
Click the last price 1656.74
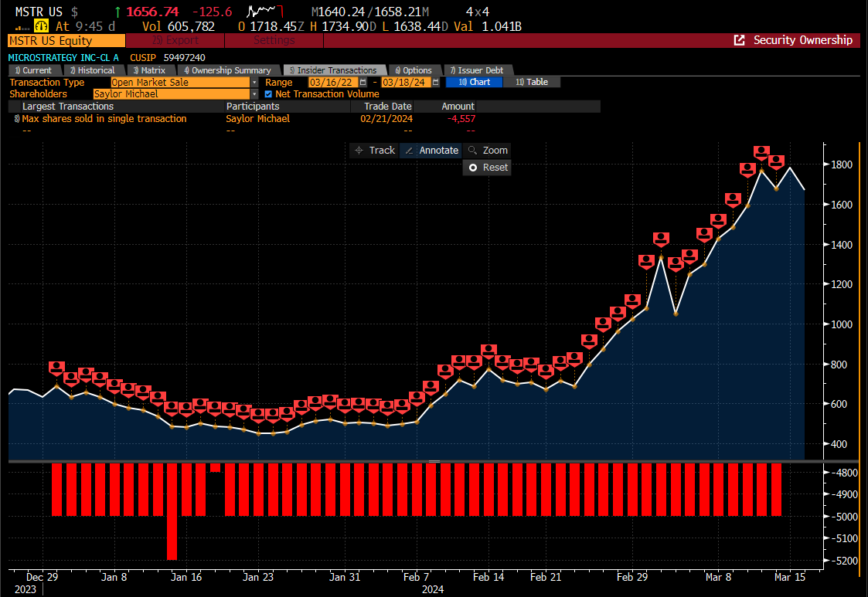point(152,12)
